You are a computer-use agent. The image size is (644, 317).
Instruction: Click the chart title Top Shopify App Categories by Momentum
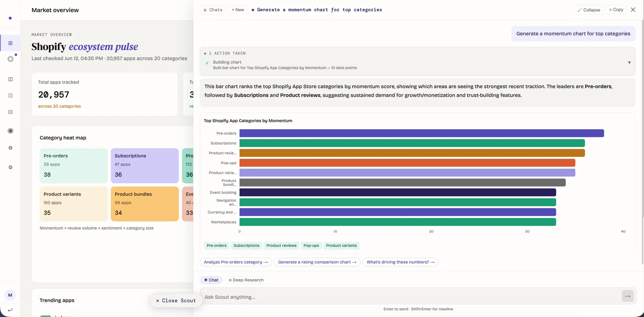248,121
